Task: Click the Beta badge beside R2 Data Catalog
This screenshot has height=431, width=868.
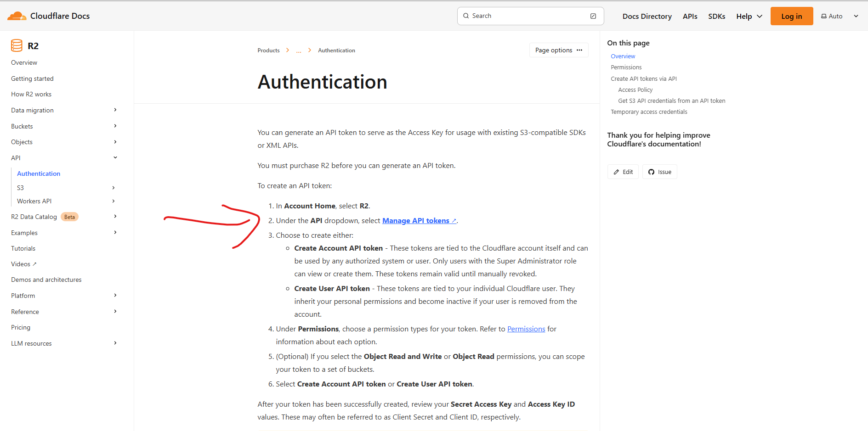Action: pos(69,217)
